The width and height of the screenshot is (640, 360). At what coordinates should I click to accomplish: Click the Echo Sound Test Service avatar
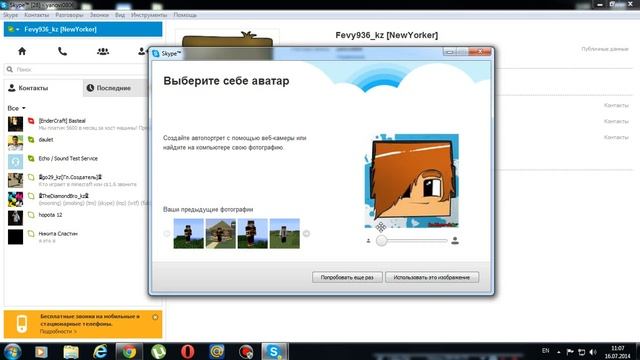(16, 161)
